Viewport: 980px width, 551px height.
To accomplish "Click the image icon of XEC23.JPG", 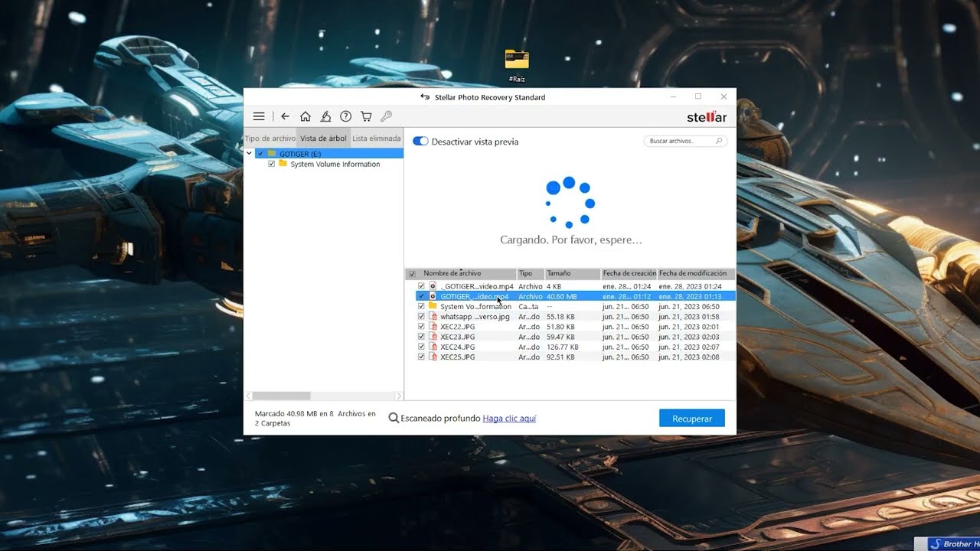I will [433, 337].
